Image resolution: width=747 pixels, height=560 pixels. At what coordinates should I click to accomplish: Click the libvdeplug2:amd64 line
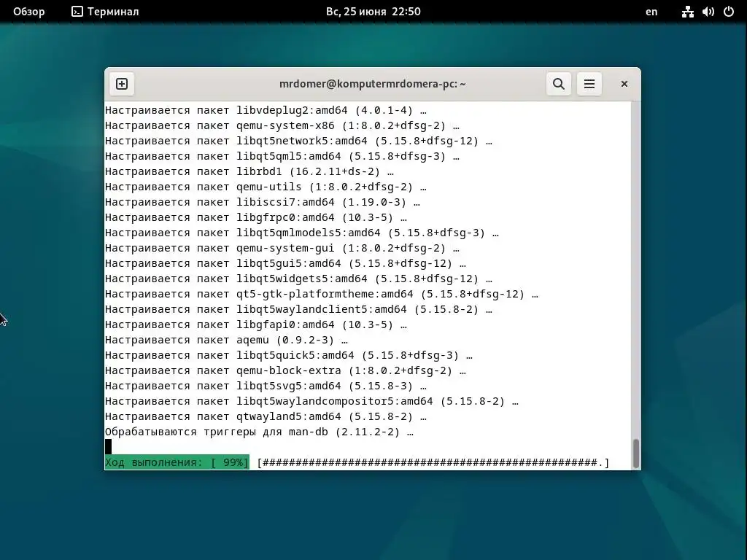click(266, 111)
